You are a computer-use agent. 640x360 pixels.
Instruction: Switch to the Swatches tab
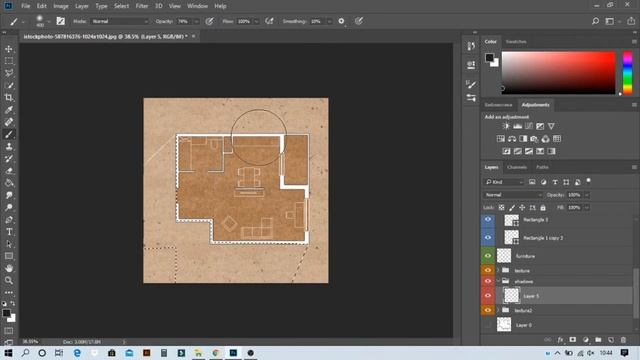pyautogui.click(x=516, y=42)
